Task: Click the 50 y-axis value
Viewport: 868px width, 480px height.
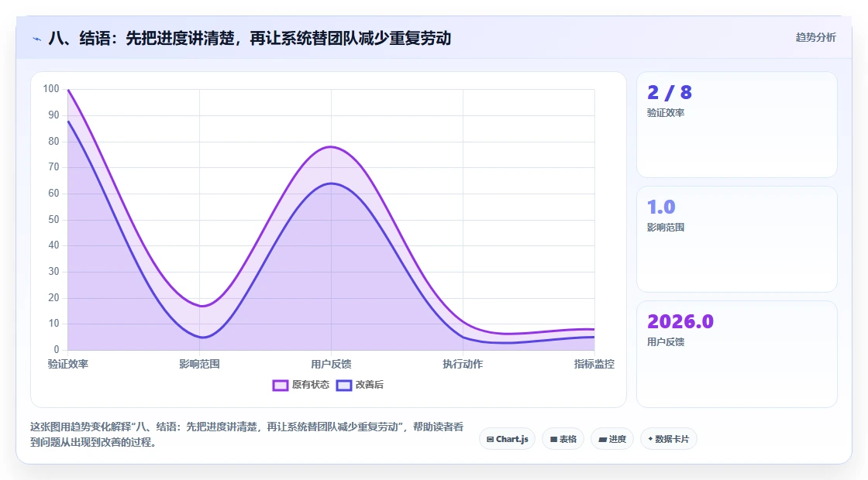Action: coord(53,220)
